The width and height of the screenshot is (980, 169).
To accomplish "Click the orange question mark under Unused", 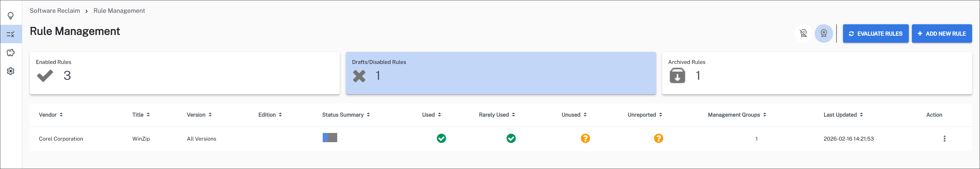I will point(585,139).
